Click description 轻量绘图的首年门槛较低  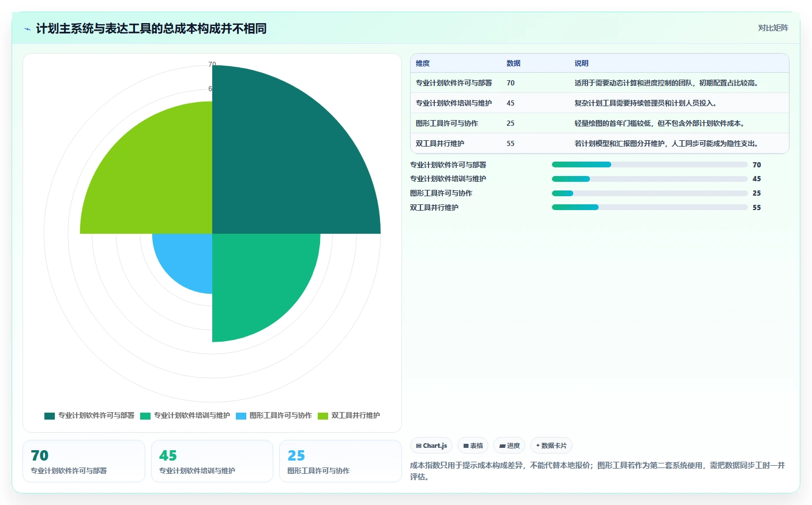(660, 124)
